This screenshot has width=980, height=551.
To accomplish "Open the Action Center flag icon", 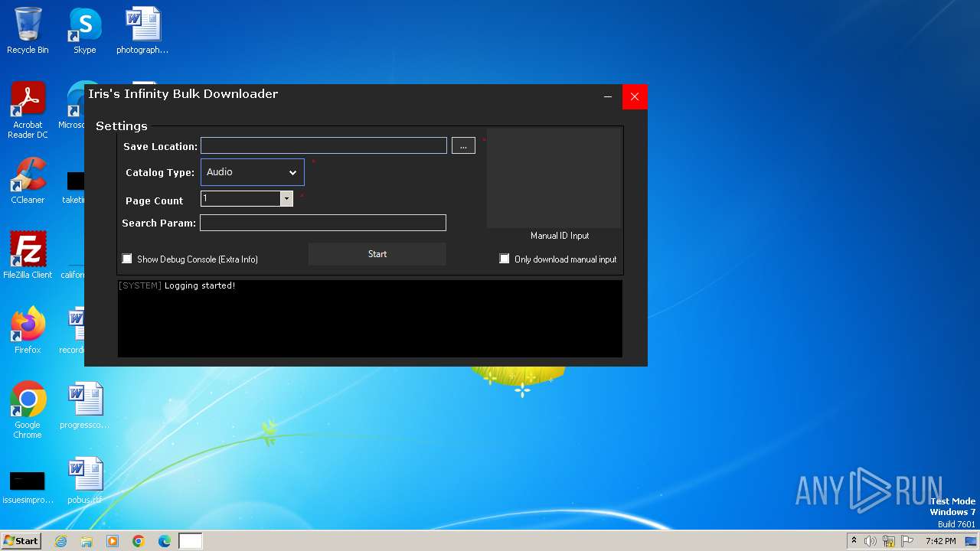I will [907, 541].
